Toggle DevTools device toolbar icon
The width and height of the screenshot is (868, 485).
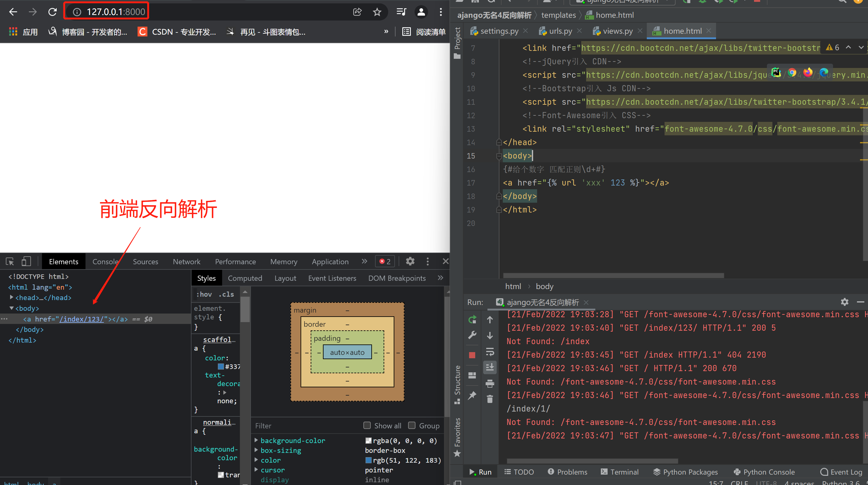pos(26,261)
